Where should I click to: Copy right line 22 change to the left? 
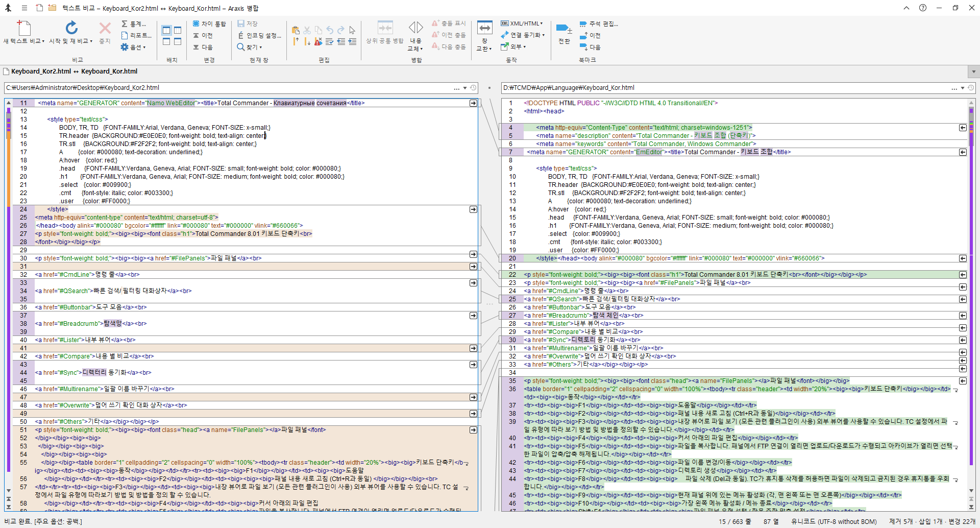(x=963, y=275)
